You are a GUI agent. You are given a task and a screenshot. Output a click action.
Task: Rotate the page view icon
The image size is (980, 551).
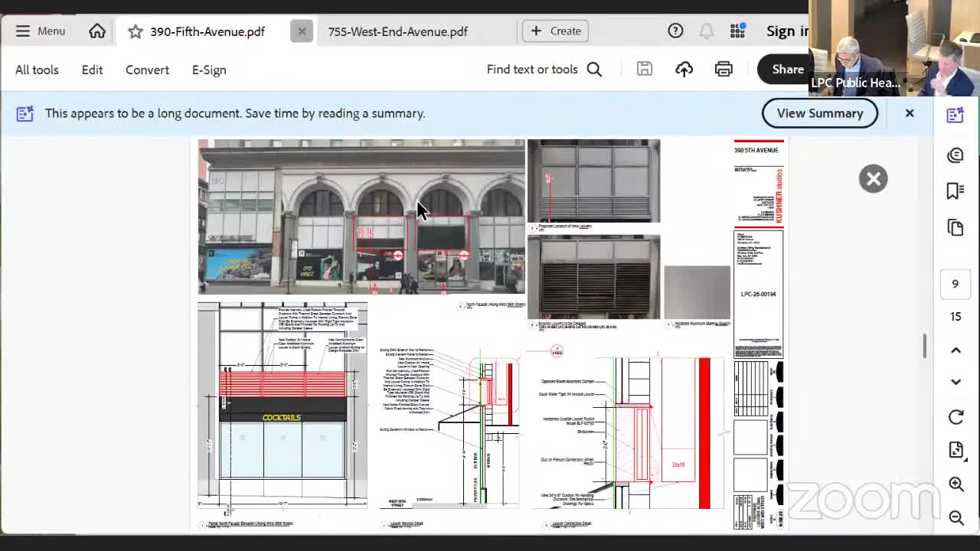[955, 417]
